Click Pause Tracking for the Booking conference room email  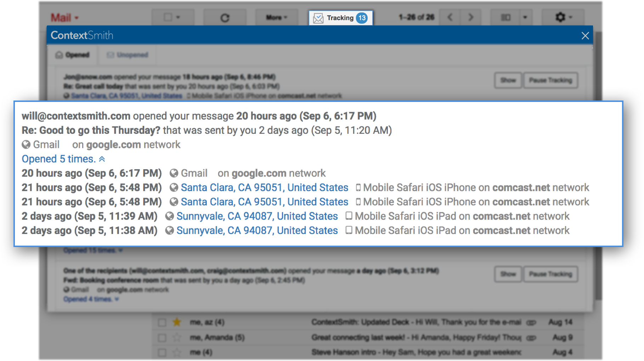[x=550, y=274]
